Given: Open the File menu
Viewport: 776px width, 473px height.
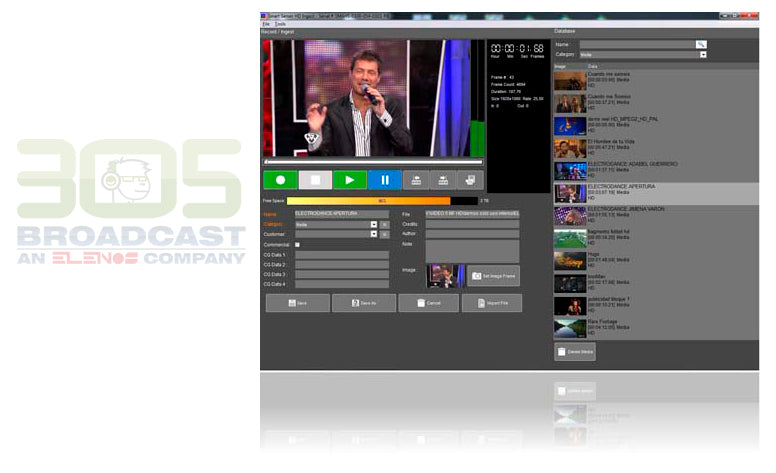Looking at the screenshot, I should coord(266,24).
